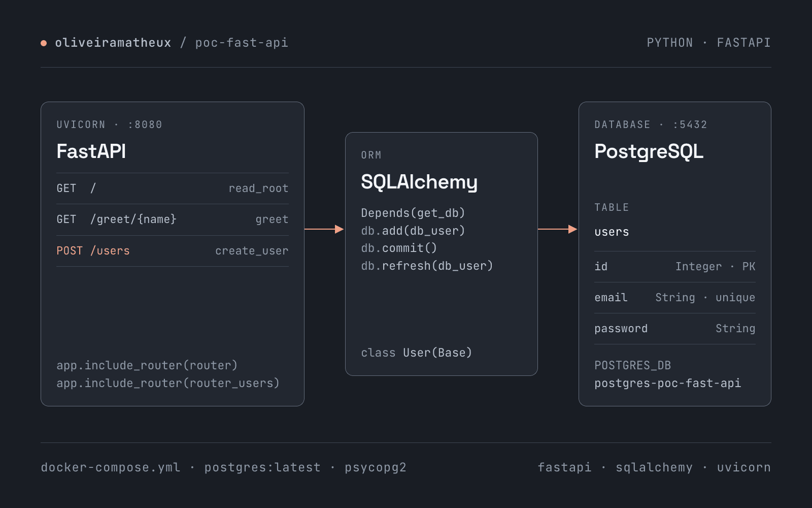
Task: Click the DATABASE · :5432 label
Action: [x=651, y=124]
